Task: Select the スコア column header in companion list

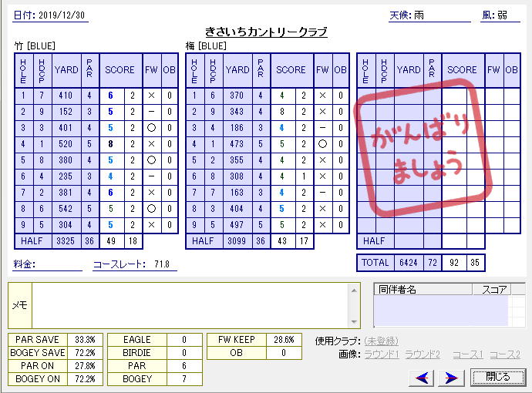Action: (494, 290)
